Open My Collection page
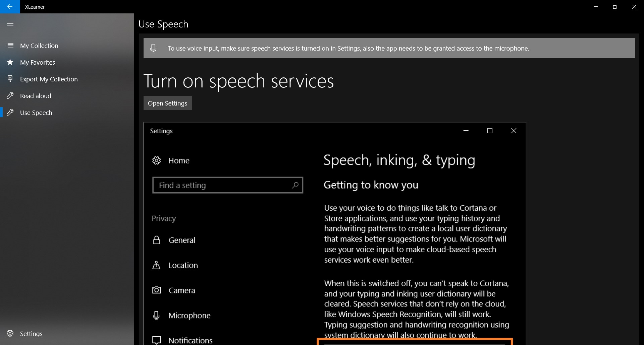 pos(39,46)
